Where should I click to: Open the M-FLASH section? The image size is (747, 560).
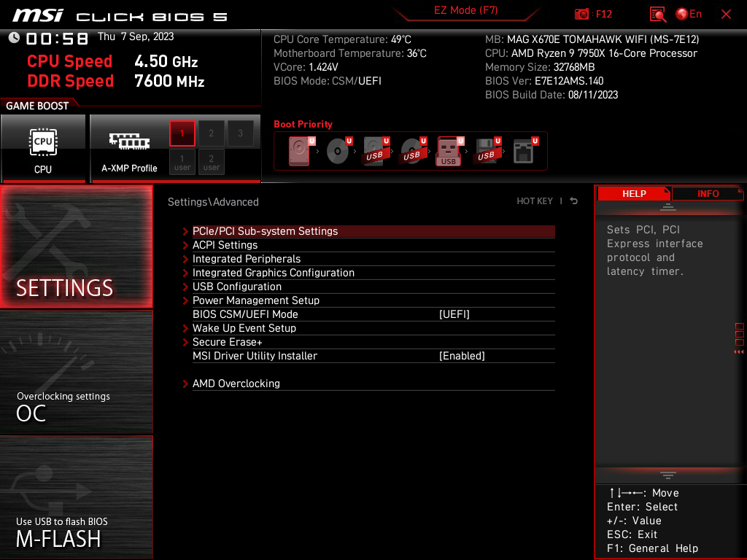pos(76,497)
